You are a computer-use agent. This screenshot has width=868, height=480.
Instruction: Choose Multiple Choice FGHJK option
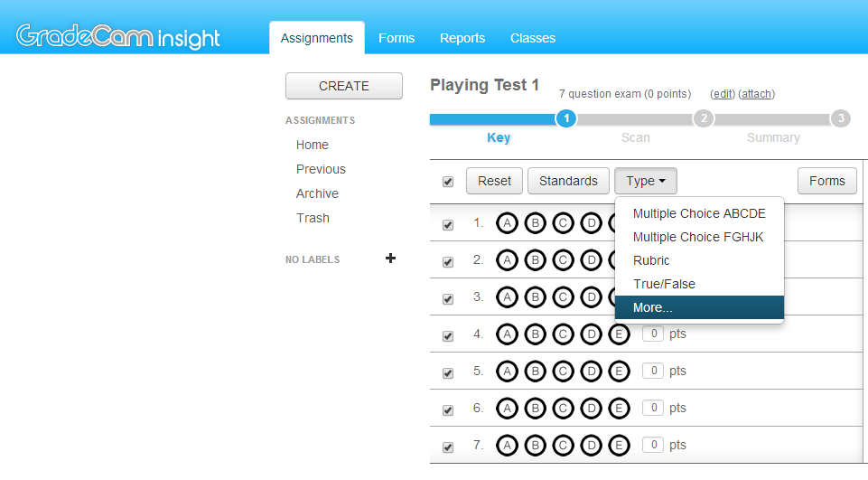coord(698,237)
